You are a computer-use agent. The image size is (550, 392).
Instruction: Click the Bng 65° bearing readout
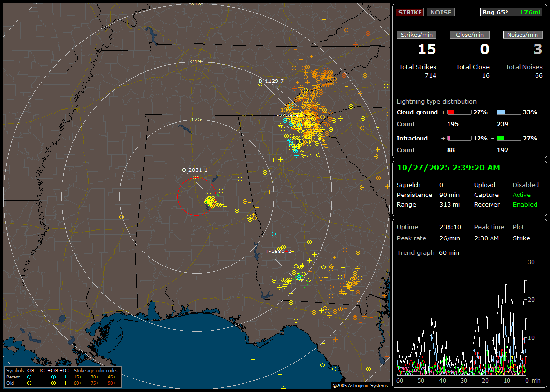tap(495, 12)
